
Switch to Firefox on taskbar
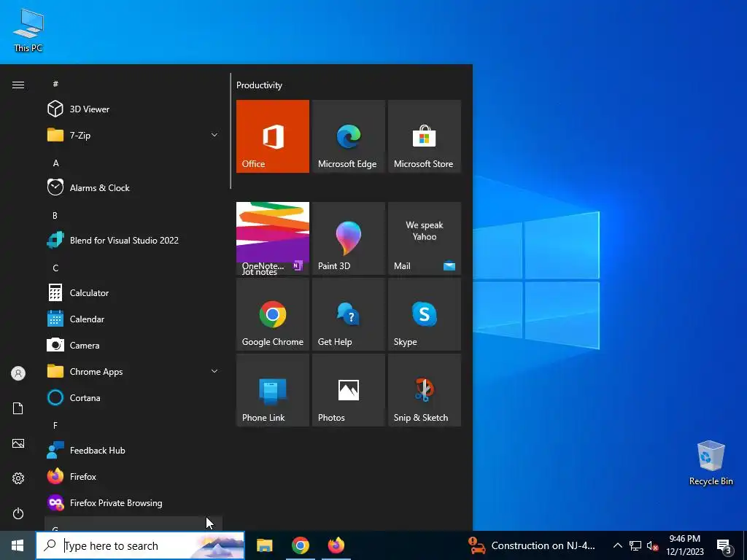tap(336, 545)
